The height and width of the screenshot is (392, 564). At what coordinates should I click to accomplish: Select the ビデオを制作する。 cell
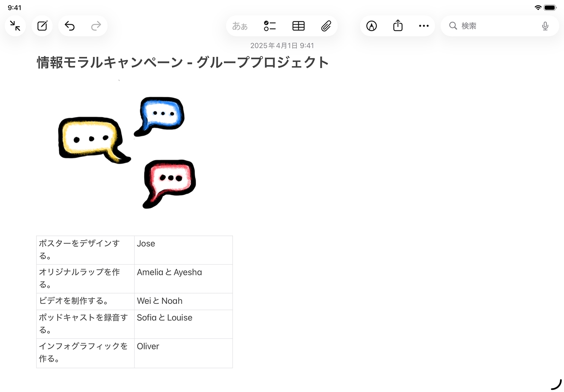(x=85, y=301)
